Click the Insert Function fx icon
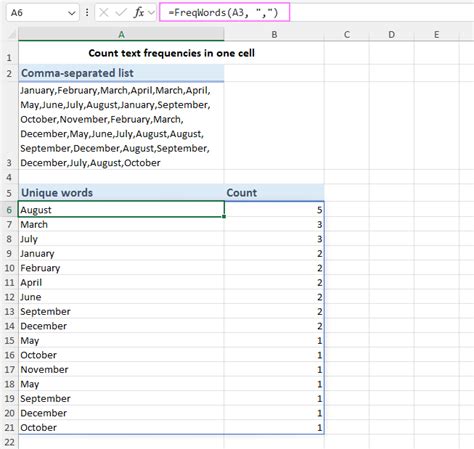 pyautogui.click(x=138, y=13)
